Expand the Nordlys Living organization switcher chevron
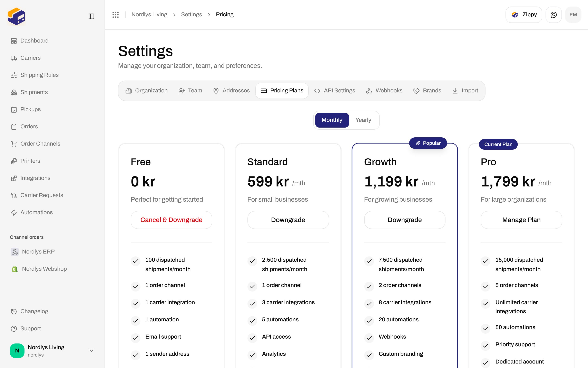 91,351
